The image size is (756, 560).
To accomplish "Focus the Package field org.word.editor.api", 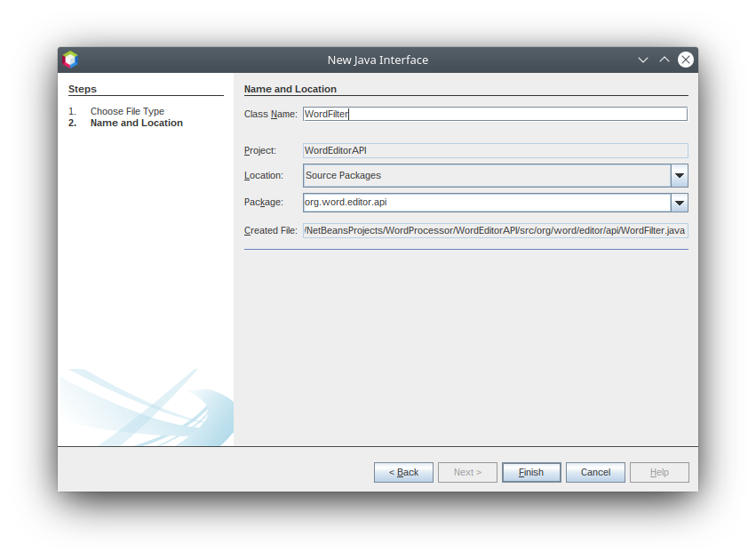I will [x=486, y=203].
